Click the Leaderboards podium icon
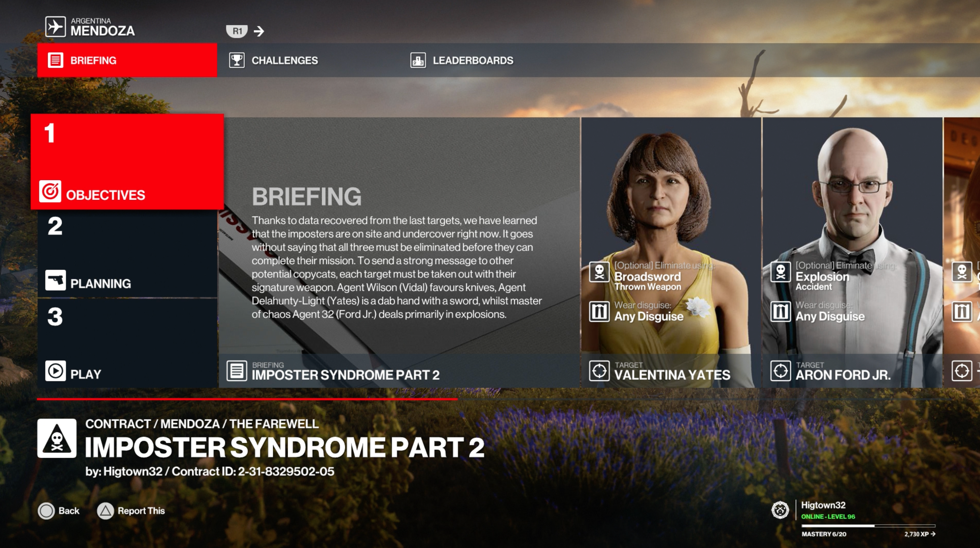This screenshot has height=548, width=980. [418, 60]
